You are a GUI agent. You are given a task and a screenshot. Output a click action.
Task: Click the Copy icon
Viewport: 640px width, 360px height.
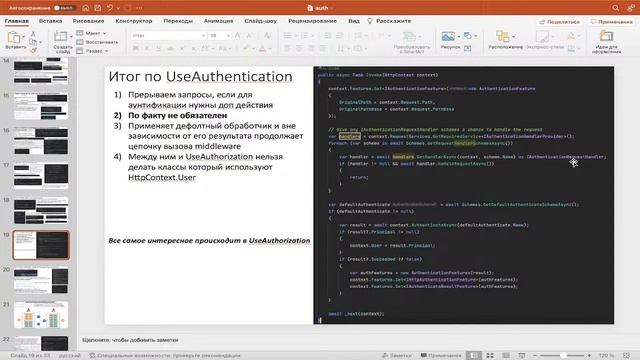tap(33, 42)
